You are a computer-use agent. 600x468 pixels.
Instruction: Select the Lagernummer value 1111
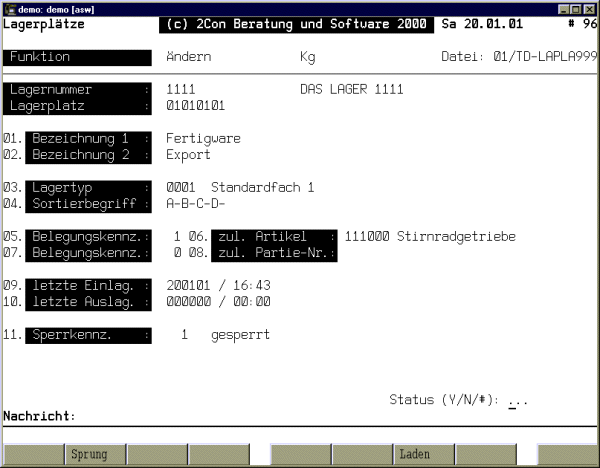pyautogui.click(x=181, y=90)
